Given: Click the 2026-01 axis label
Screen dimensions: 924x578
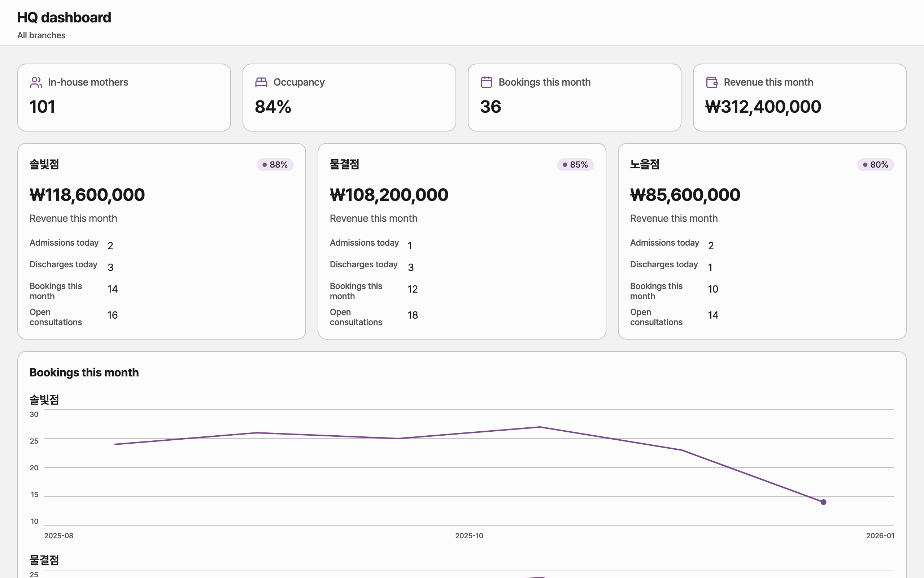Looking at the screenshot, I should (880, 536).
